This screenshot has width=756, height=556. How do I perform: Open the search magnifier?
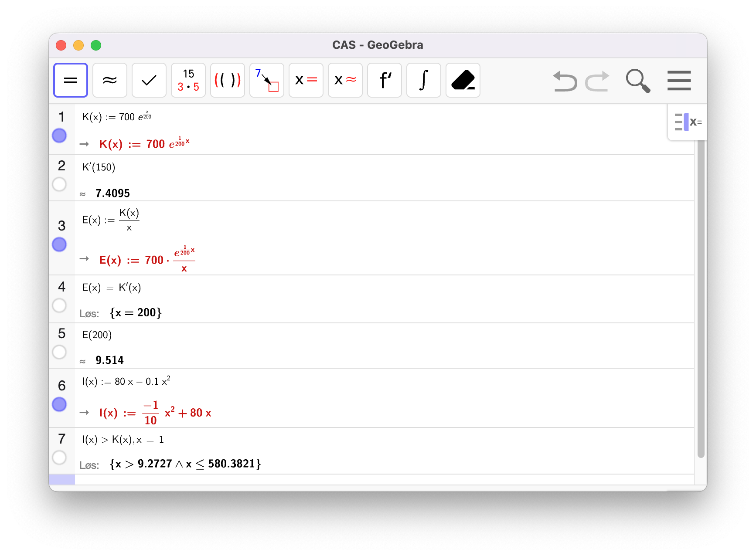click(x=638, y=81)
